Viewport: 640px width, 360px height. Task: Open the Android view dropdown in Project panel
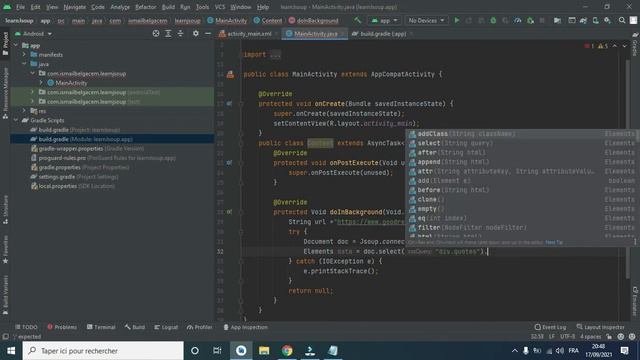[33, 33]
